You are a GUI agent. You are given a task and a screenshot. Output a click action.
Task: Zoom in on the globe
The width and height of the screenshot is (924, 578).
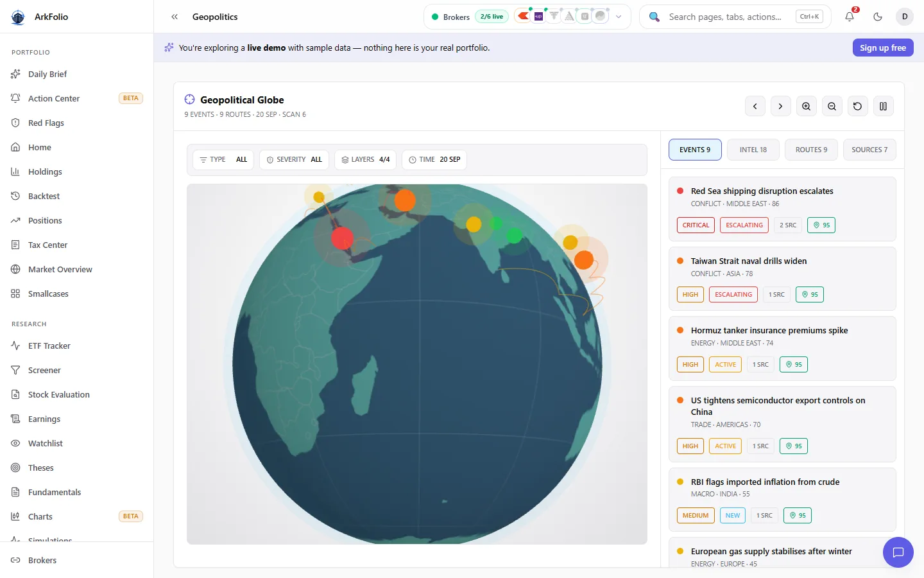point(807,106)
